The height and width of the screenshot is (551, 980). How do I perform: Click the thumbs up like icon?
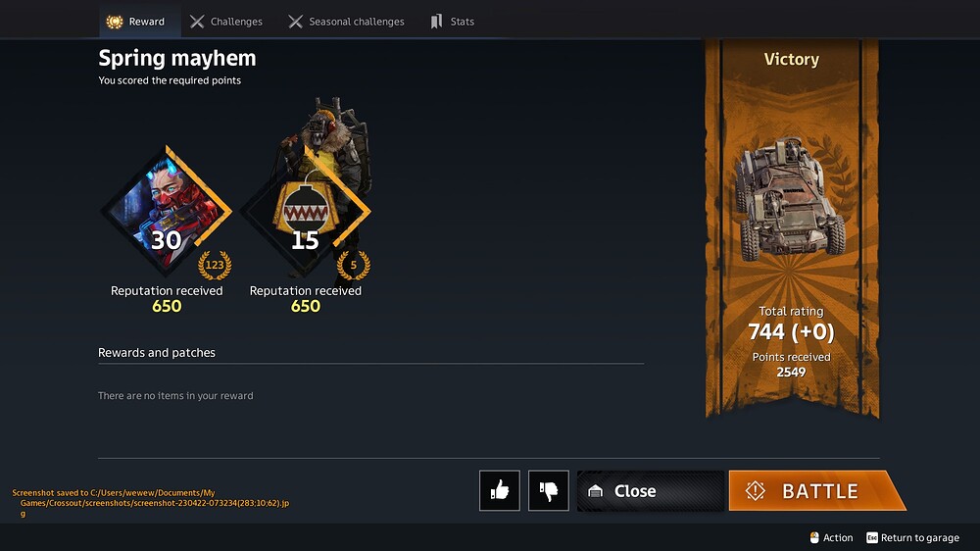click(500, 490)
